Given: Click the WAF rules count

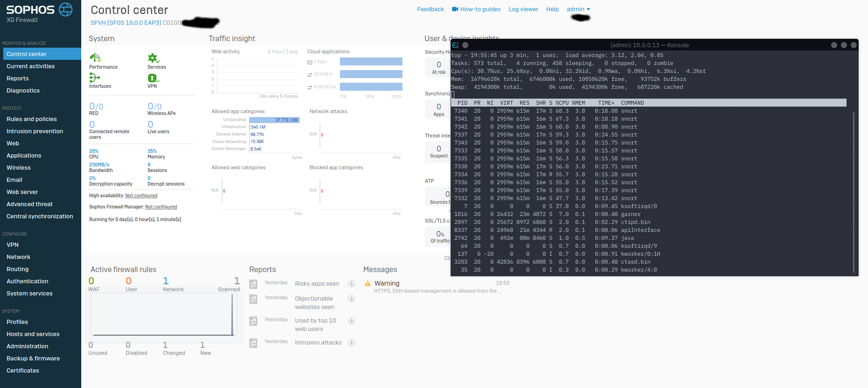Looking at the screenshot, I should coord(92,280).
